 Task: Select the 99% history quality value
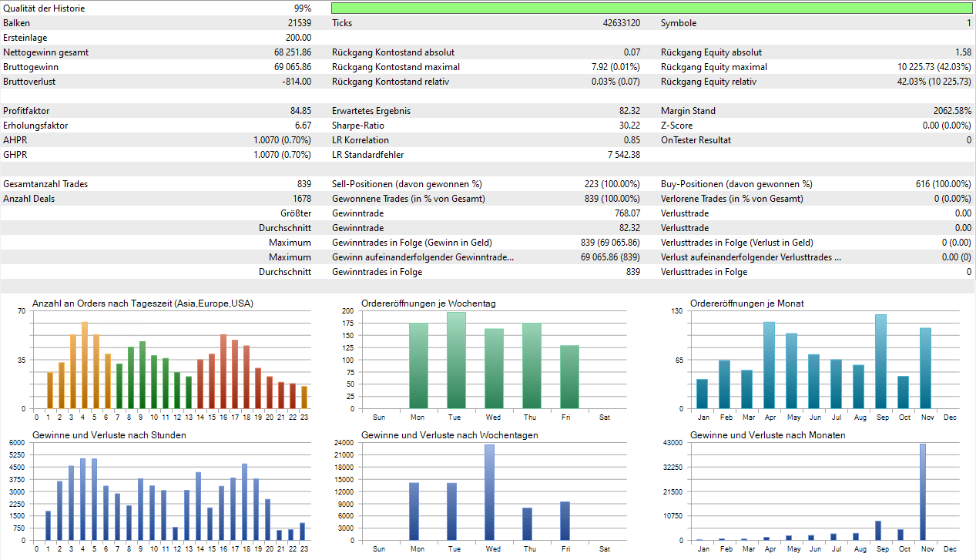(303, 8)
